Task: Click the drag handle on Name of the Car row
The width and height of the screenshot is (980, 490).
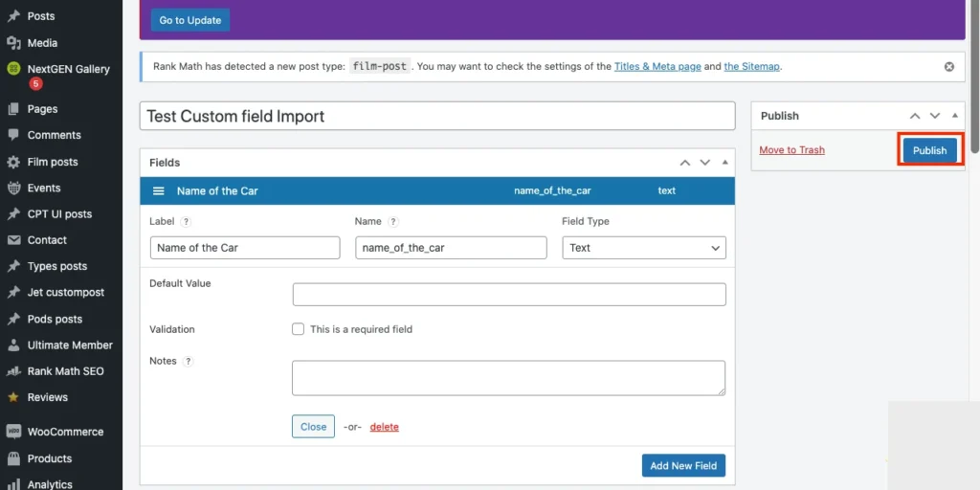Action: [x=159, y=191]
